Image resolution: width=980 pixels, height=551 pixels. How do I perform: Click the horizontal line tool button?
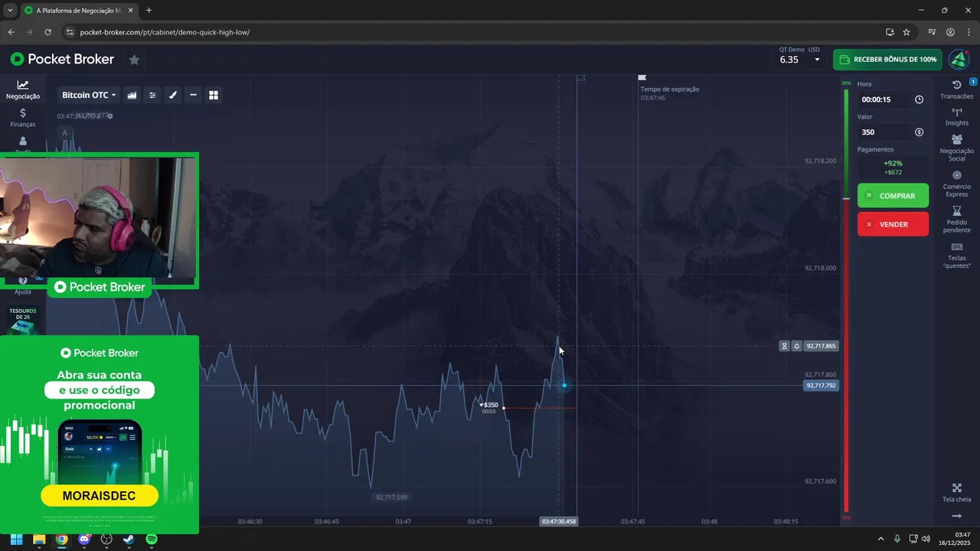pos(193,95)
